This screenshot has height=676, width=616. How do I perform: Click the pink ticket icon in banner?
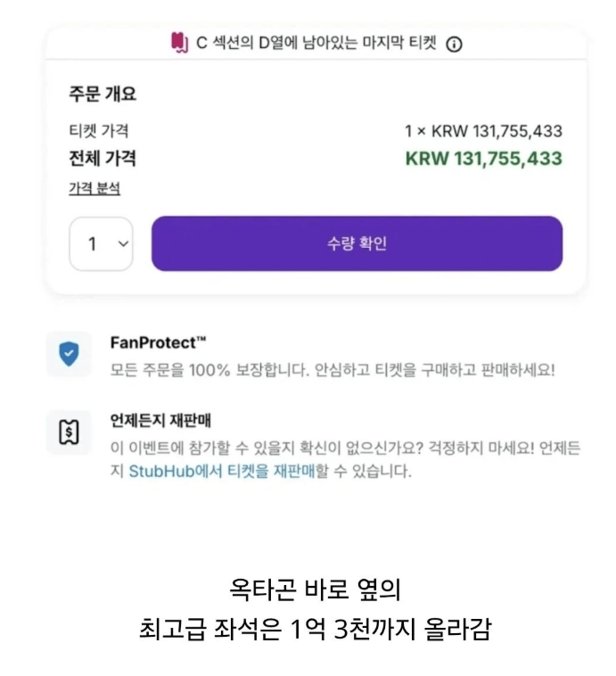(179, 43)
